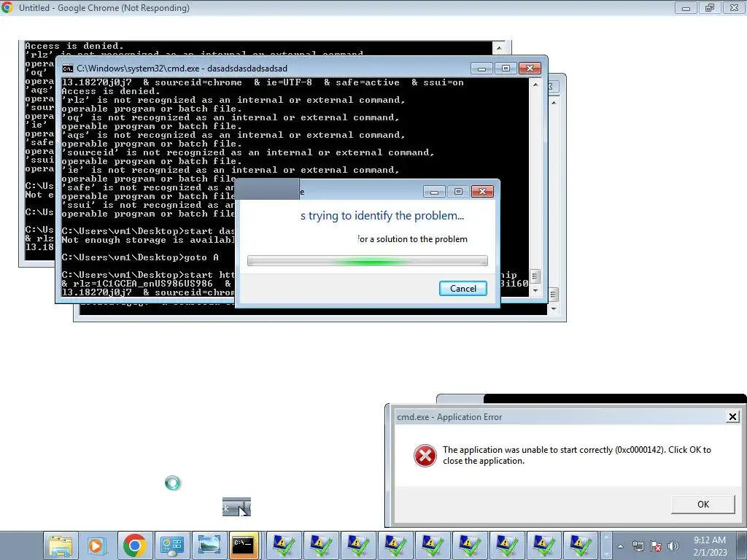Click the maximize button on identification dialog
The width and height of the screenshot is (747, 560).
[458, 192]
